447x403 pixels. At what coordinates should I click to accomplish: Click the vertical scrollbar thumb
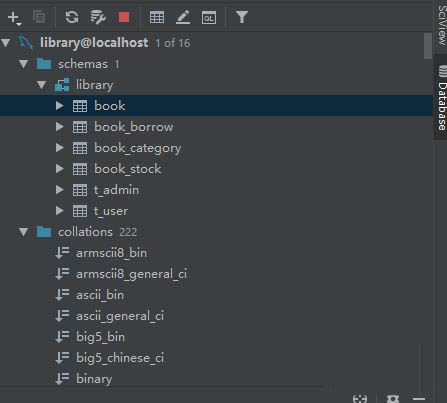(x=428, y=46)
